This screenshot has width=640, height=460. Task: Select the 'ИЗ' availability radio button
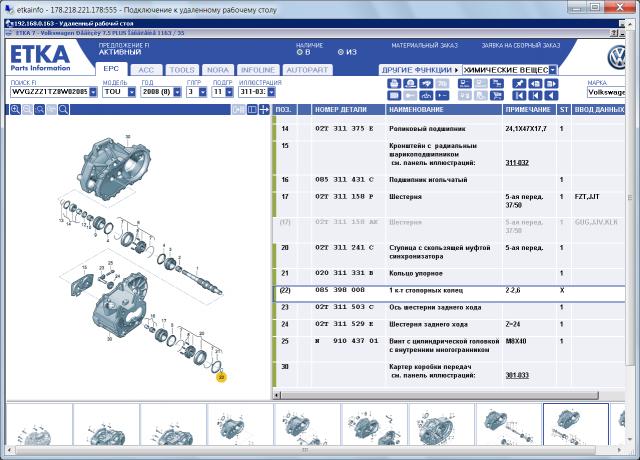pyautogui.click(x=341, y=52)
